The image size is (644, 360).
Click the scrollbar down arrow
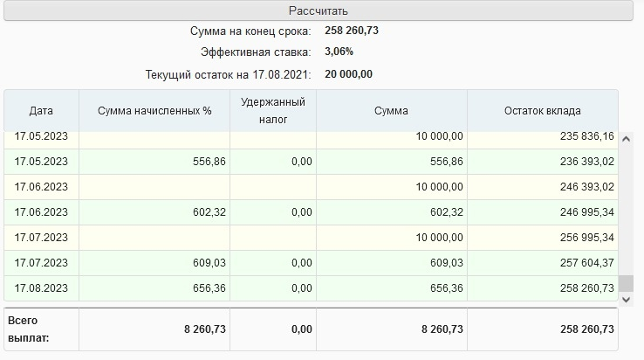626,300
